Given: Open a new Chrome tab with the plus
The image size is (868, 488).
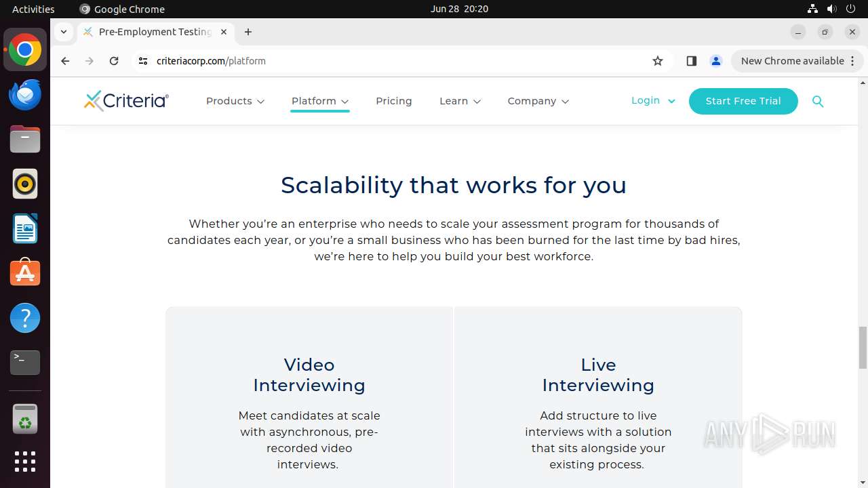Looking at the screenshot, I should tap(248, 32).
